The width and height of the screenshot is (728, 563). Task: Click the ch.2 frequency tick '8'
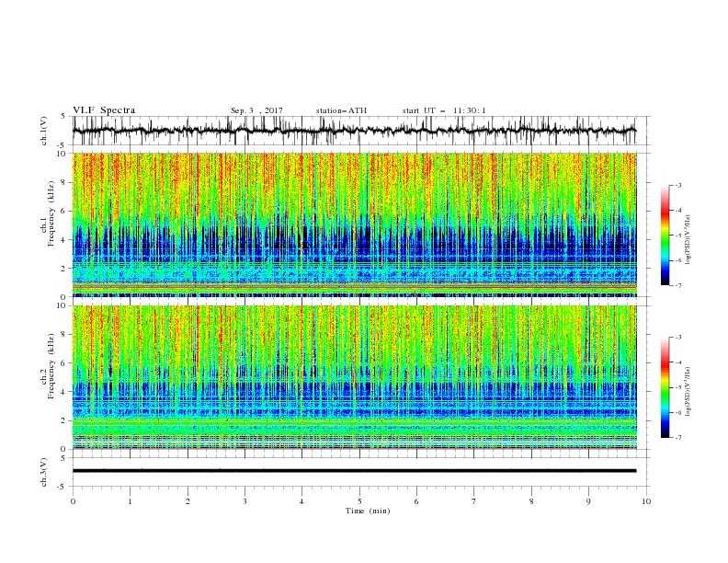pos(64,335)
